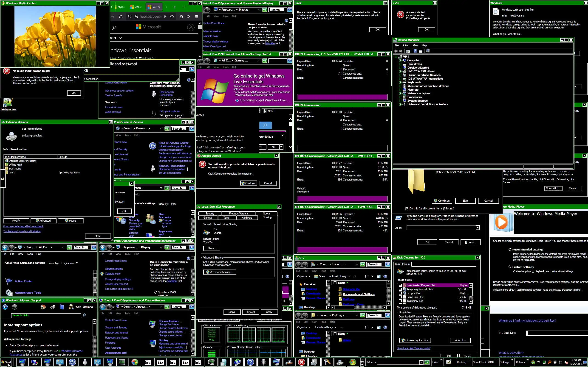Select the Custom settings radio button

[510, 267]
